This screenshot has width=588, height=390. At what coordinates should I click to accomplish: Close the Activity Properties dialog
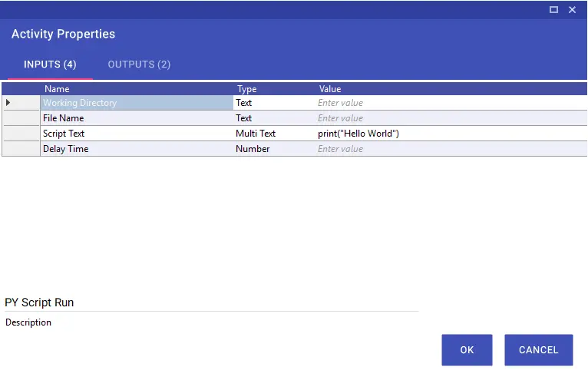click(x=572, y=10)
